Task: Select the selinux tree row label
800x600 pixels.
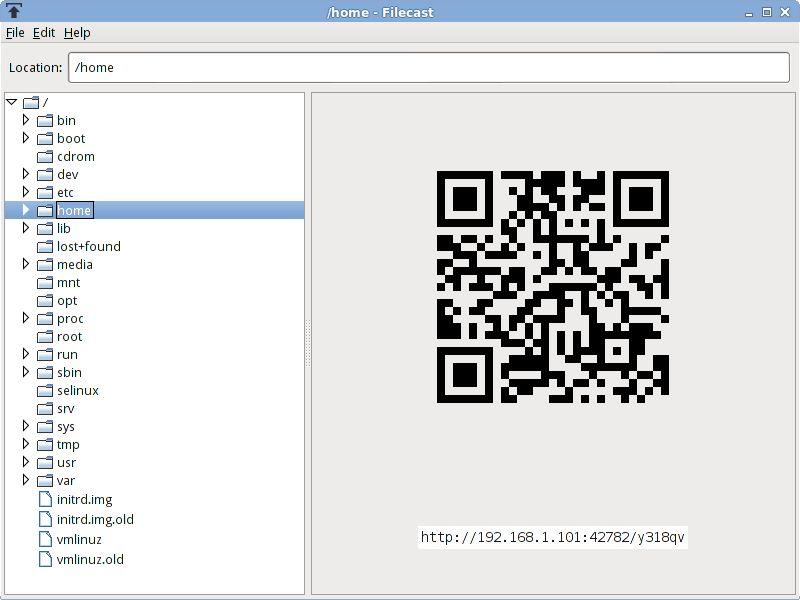Action: point(78,391)
